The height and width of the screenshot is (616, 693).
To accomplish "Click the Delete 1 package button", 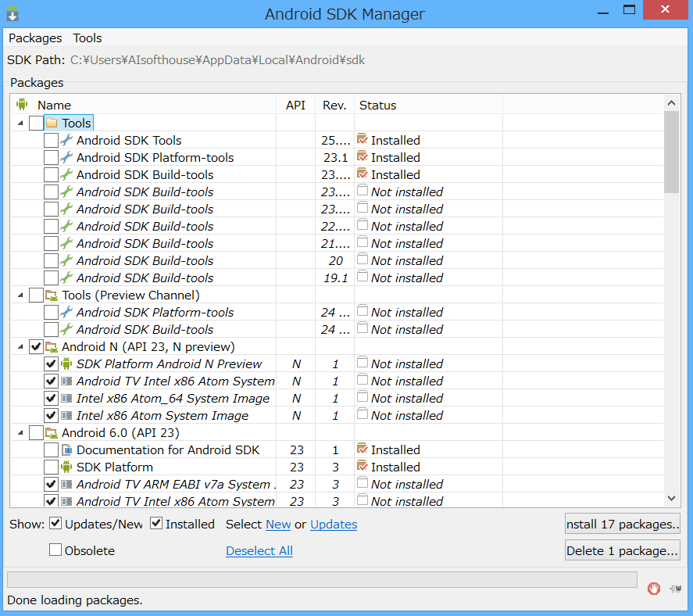I will [622, 550].
